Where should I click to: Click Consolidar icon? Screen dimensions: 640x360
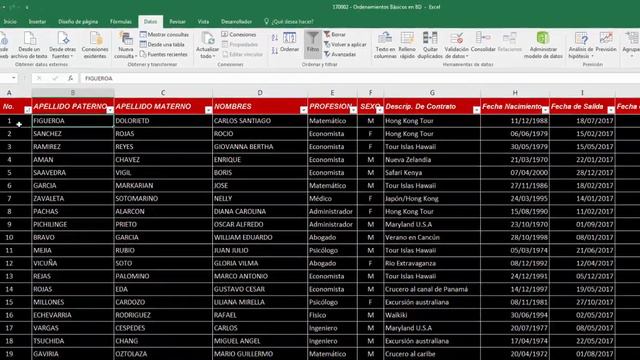coord(483,42)
